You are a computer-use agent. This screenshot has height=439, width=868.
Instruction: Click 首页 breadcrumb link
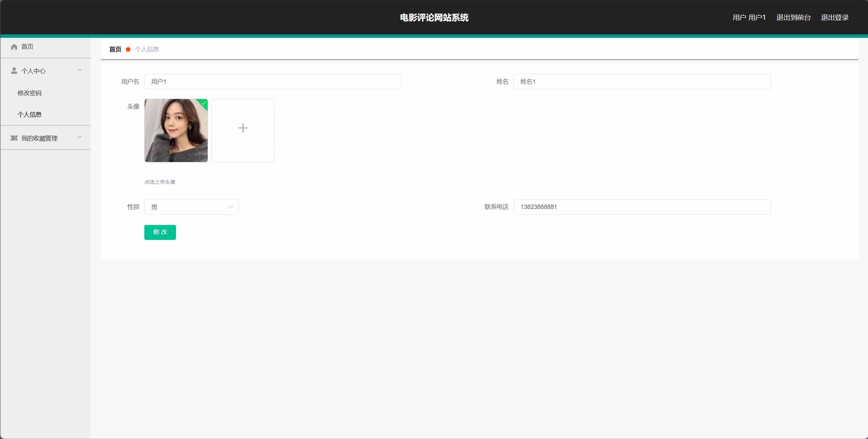pyautogui.click(x=115, y=49)
